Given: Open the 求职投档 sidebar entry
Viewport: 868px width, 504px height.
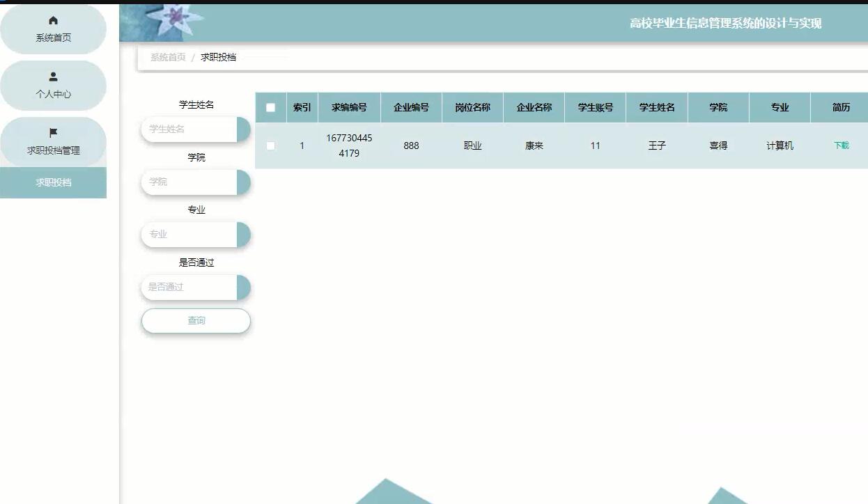Looking at the screenshot, I should [54, 182].
